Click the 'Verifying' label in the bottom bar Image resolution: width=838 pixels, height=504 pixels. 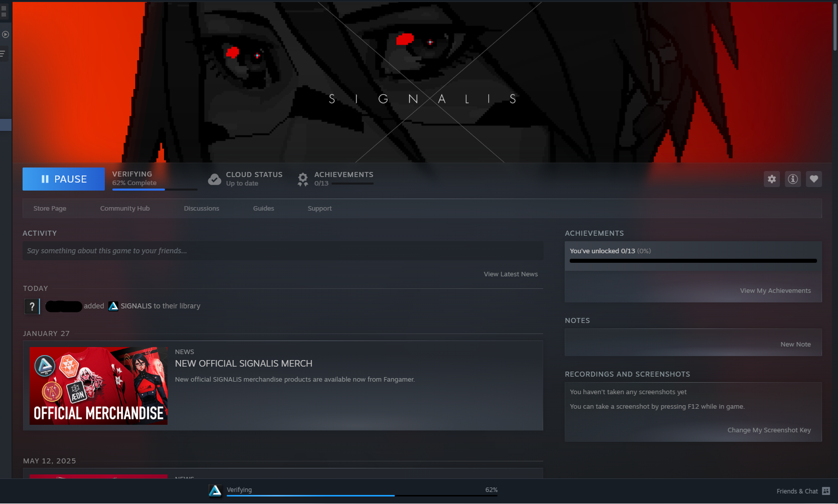[239, 490]
